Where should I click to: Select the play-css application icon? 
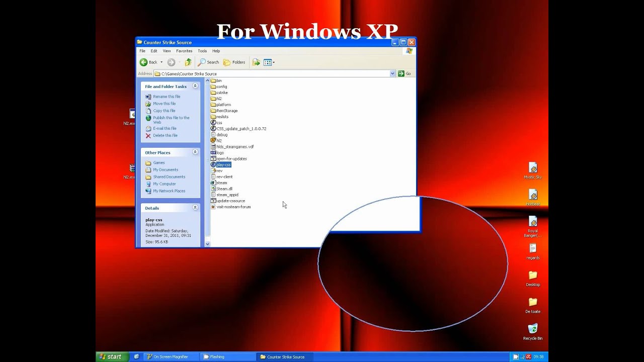coord(213,165)
